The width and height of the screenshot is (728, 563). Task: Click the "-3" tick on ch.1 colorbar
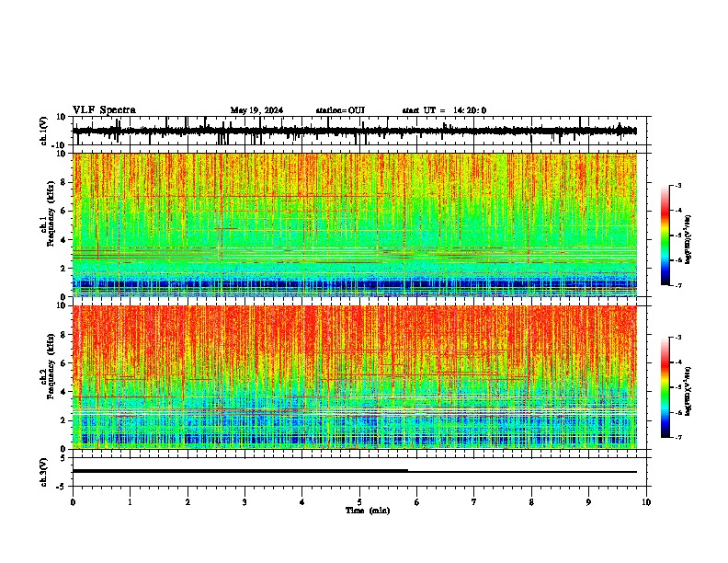(x=677, y=185)
